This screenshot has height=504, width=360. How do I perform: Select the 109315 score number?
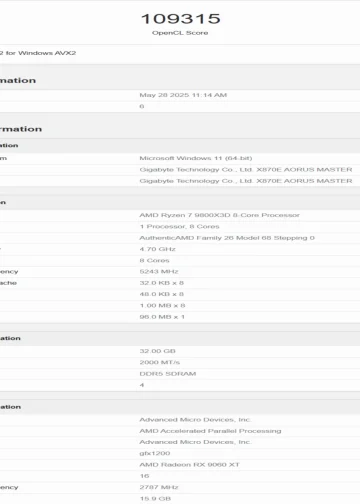pos(180,19)
